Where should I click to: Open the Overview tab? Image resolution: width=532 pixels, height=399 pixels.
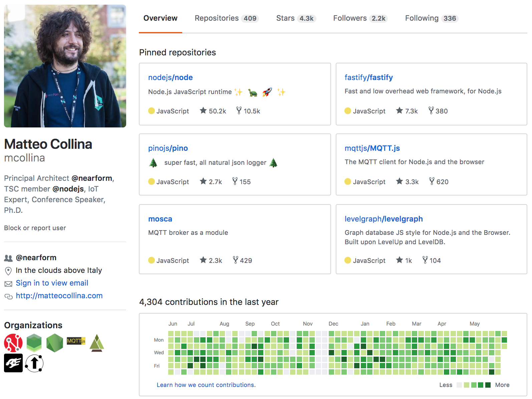pyautogui.click(x=161, y=18)
